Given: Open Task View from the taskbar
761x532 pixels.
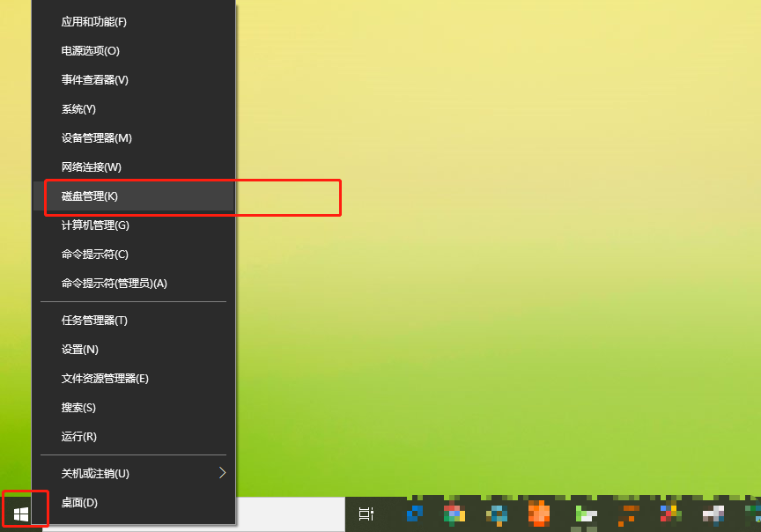Looking at the screenshot, I should pyautogui.click(x=366, y=514).
